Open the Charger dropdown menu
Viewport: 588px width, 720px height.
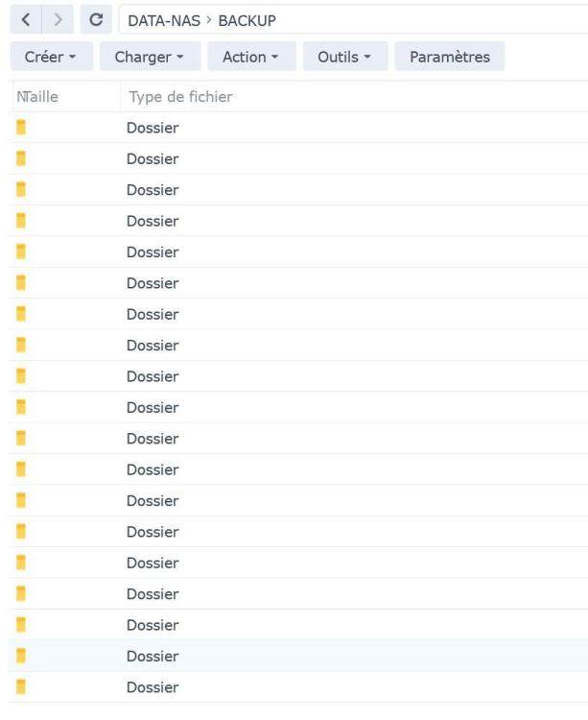click(x=150, y=57)
